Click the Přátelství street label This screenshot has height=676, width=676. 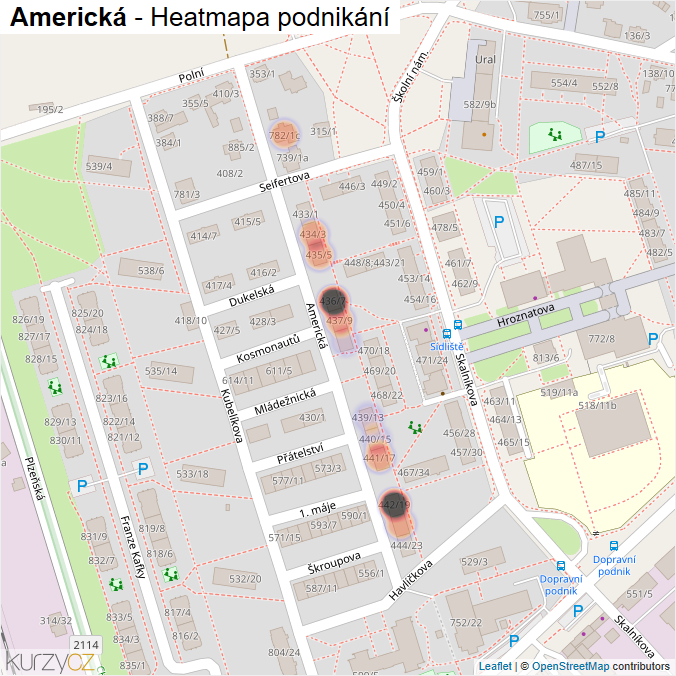pos(300,454)
